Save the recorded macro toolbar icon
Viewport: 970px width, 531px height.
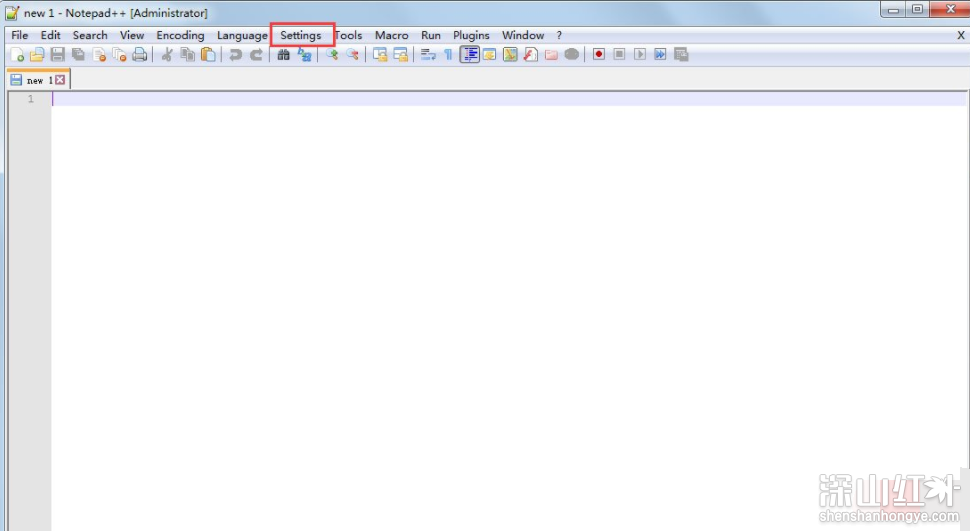click(x=681, y=54)
